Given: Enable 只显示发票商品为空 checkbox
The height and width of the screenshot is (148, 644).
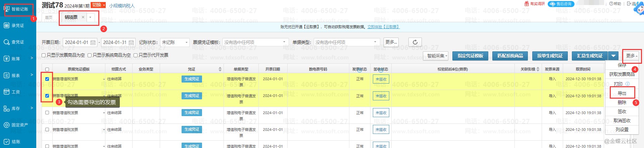Looking at the screenshot, I should pyautogui.click(x=44, y=55).
